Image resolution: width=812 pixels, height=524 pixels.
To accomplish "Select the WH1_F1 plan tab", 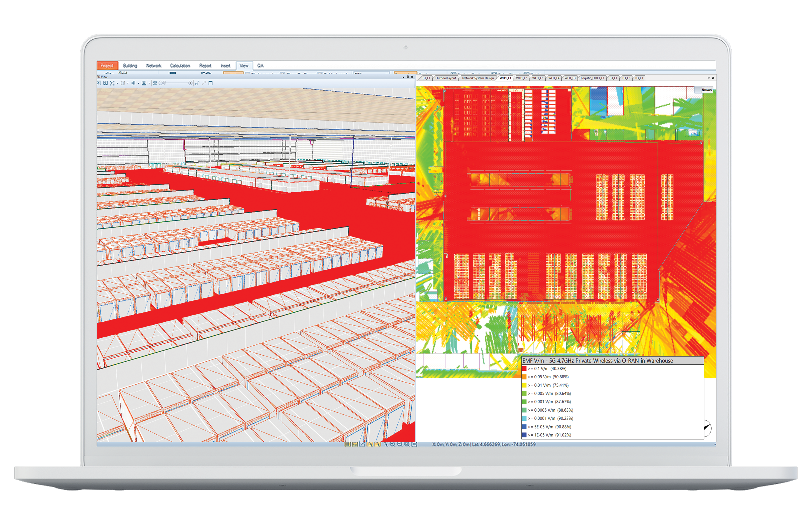I will [505, 78].
